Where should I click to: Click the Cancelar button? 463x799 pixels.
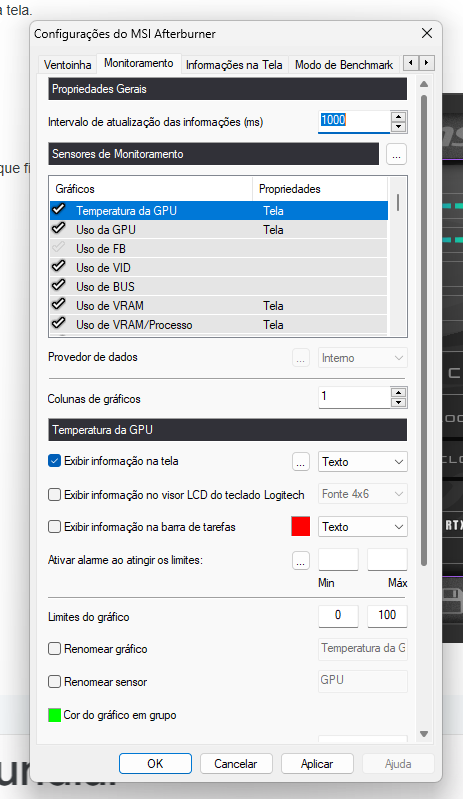pyautogui.click(x=236, y=763)
